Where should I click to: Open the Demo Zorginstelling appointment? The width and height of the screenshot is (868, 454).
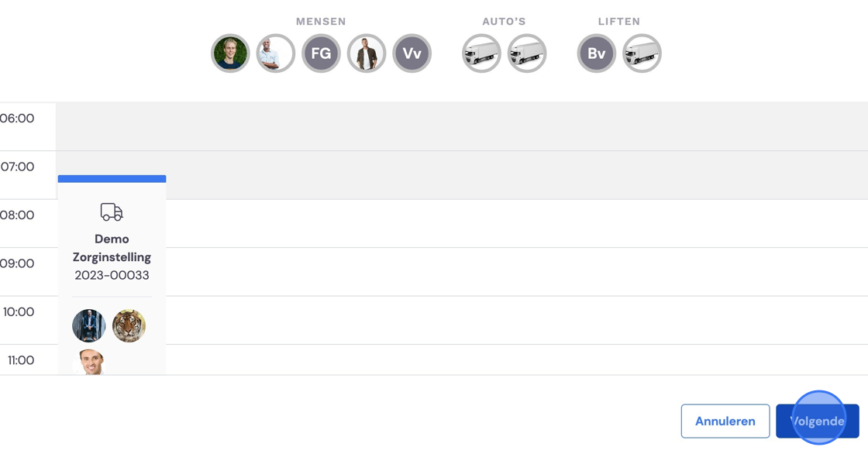click(112, 248)
